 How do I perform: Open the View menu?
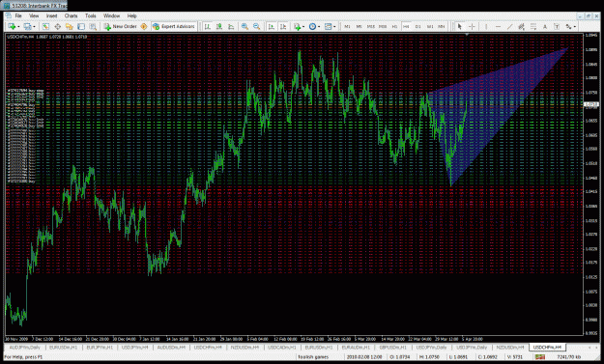click(34, 15)
